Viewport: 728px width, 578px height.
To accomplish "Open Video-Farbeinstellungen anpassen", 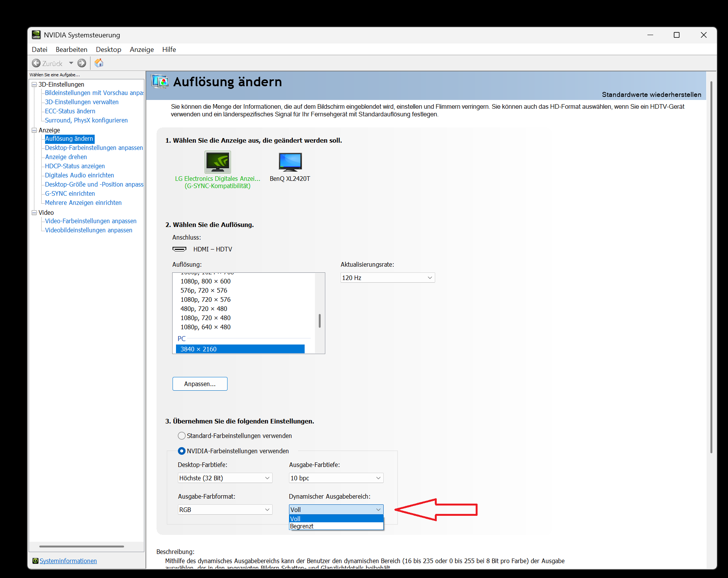I will click(x=91, y=221).
